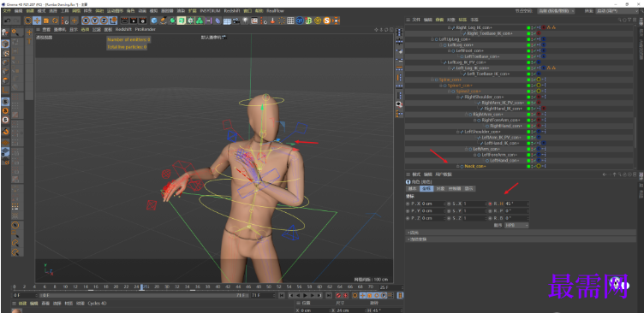
Task: Open the HPB rotation order dropdown
Action: (516, 225)
